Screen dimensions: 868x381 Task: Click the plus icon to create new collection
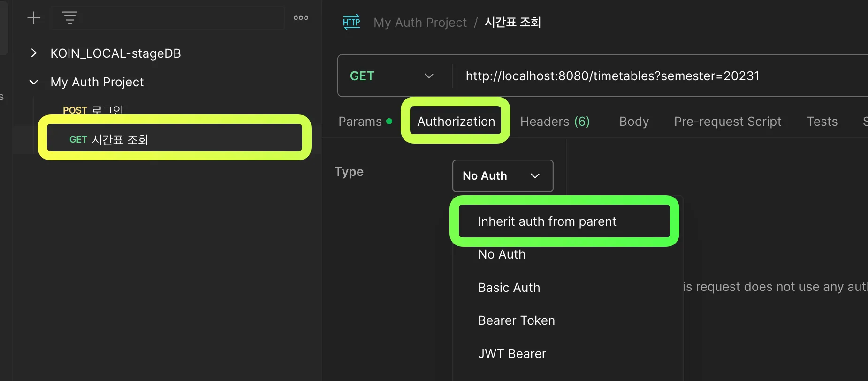pos(34,18)
